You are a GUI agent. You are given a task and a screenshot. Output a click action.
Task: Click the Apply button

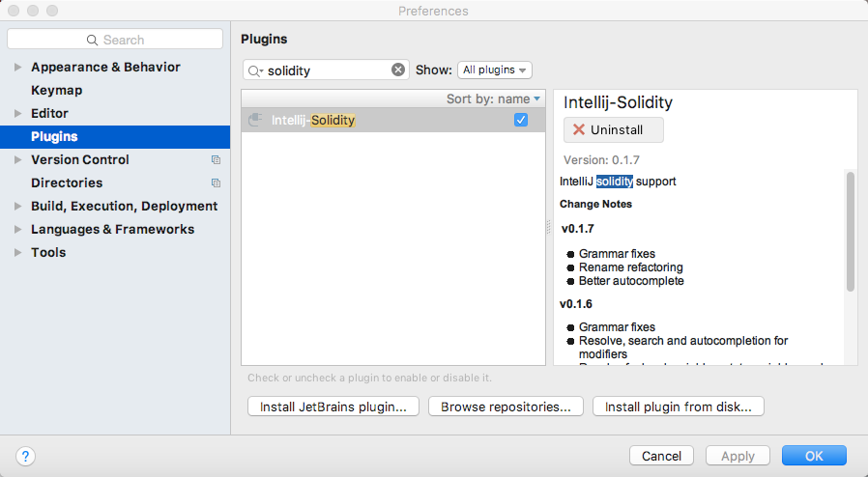[738, 456]
